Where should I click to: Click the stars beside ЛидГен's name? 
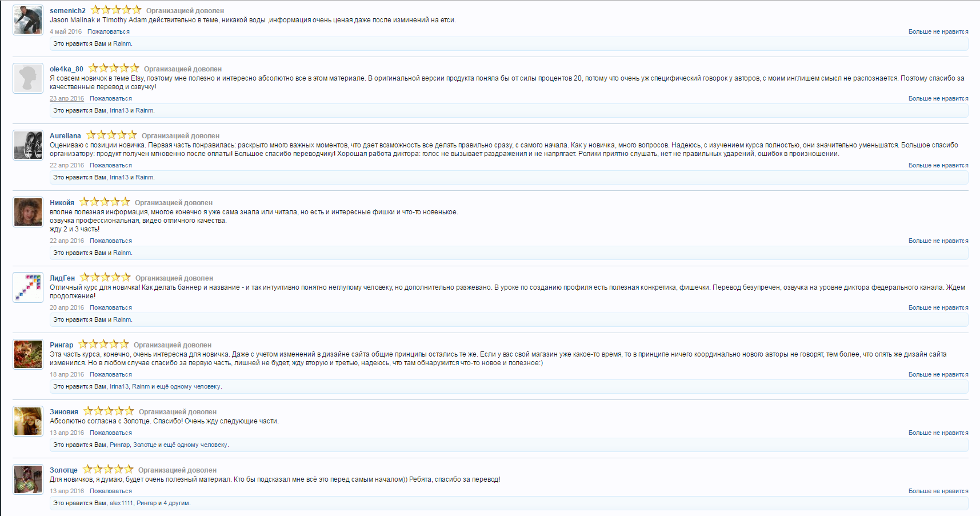[105, 277]
